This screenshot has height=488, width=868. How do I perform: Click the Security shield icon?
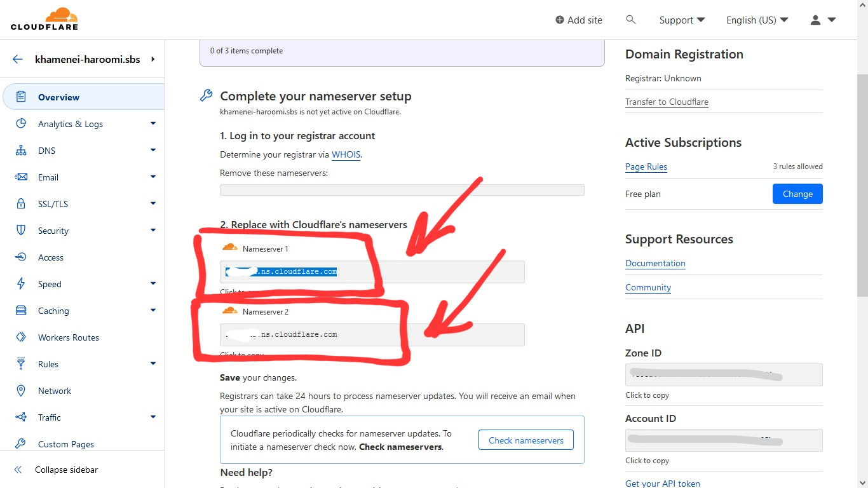pyautogui.click(x=21, y=231)
